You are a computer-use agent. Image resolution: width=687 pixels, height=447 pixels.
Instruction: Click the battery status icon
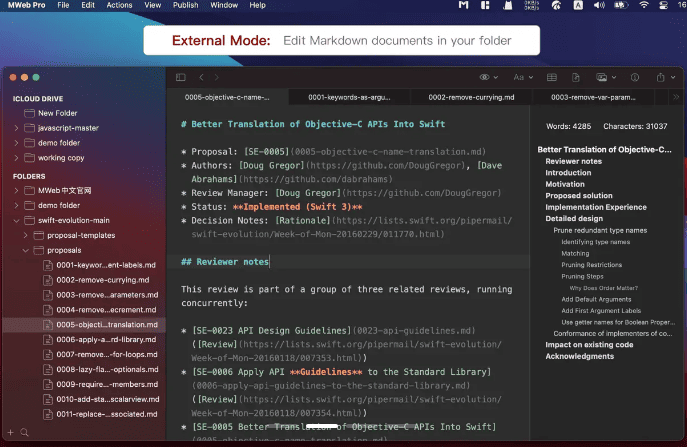(x=621, y=5)
